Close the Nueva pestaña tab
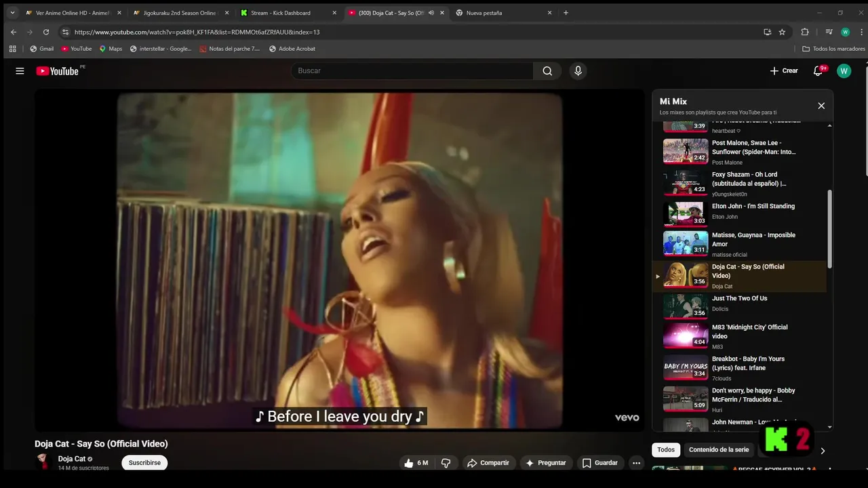Viewport: 868px width, 488px height. click(x=550, y=13)
